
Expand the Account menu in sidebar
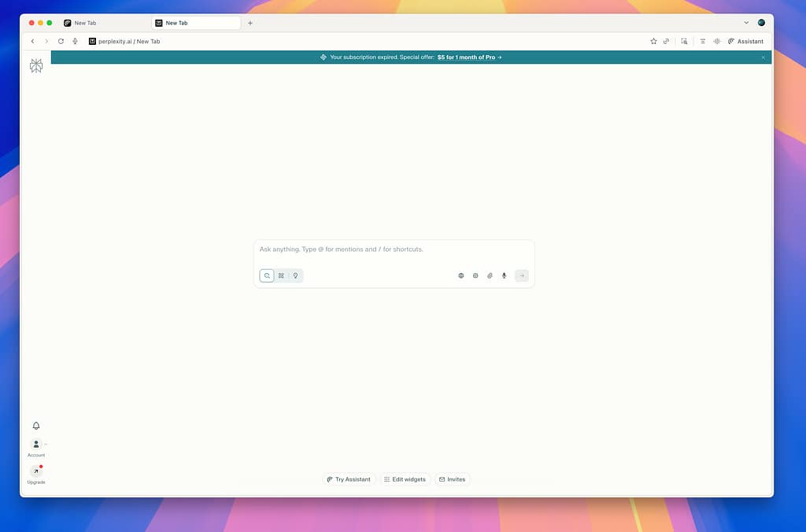[x=36, y=445]
